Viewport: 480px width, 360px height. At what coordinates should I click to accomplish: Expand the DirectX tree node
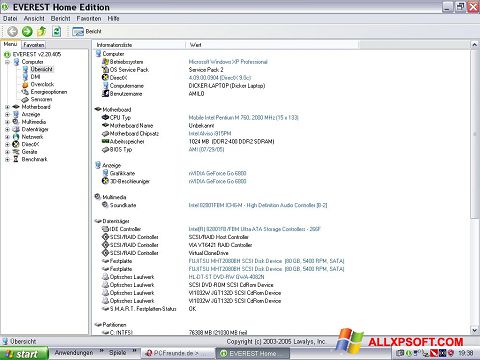7,144
